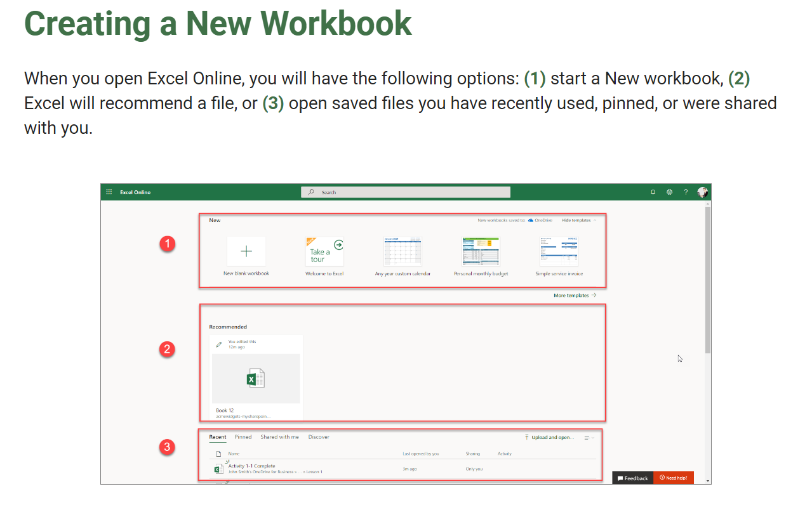
Task: Click the upload arrow icon
Action: (x=527, y=437)
